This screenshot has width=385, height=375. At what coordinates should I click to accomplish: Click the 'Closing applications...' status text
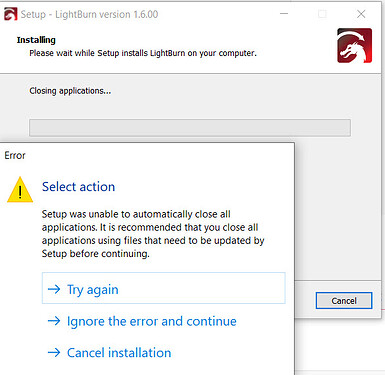tap(70, 91)
